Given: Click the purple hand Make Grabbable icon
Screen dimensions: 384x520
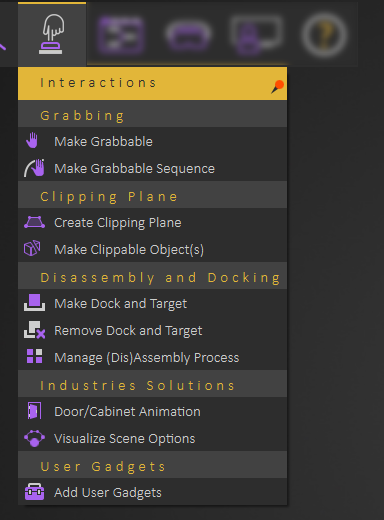Looking at the screenshot, I should tap(32, 140).
